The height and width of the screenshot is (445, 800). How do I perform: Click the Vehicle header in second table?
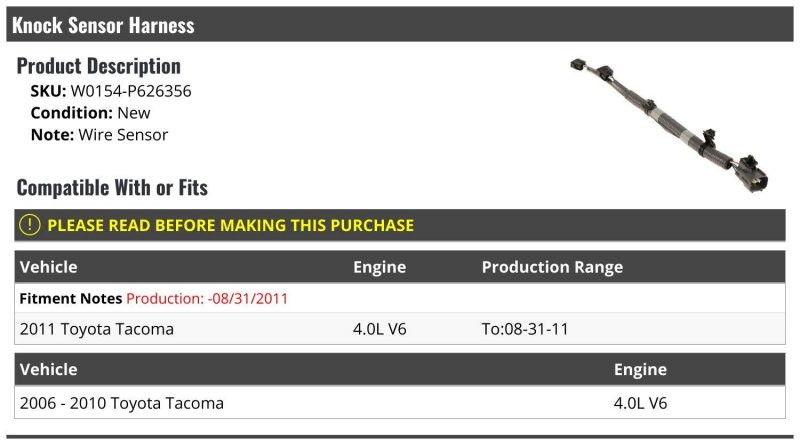[x=49, y=369]
